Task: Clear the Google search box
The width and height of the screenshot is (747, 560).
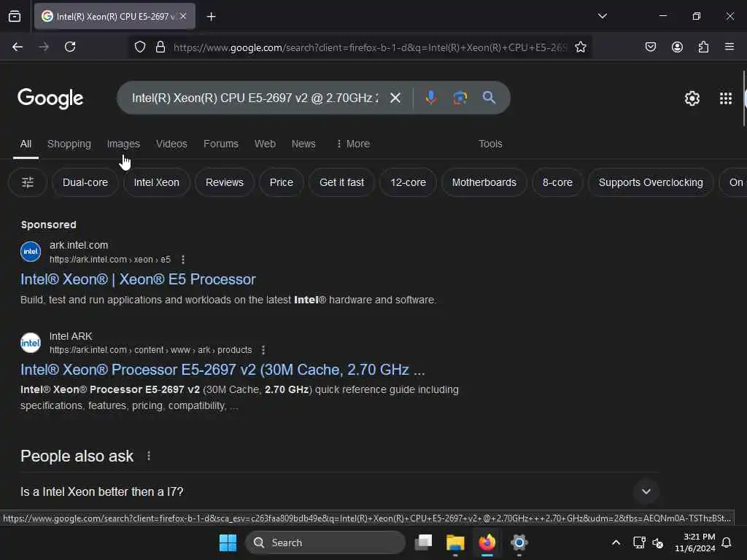Action: click(x=395, y=98)
